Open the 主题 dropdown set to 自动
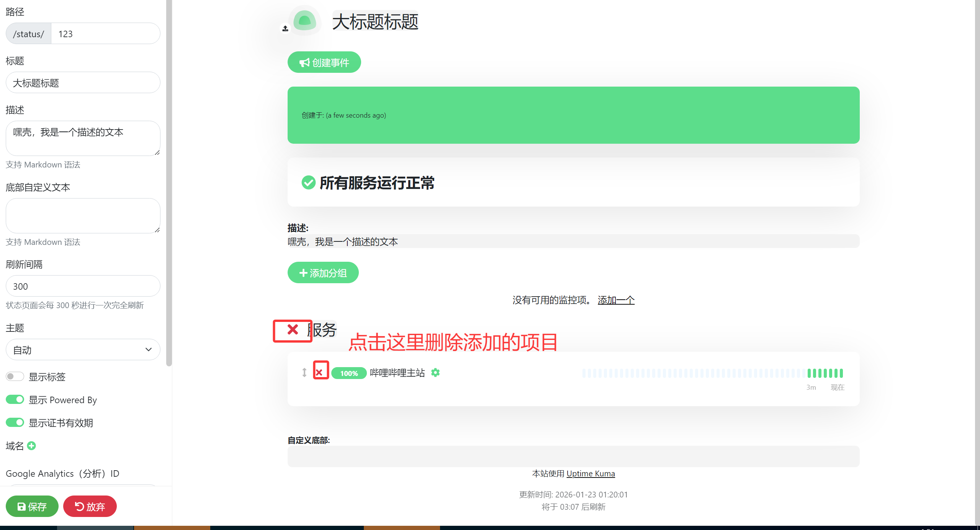 [x=83, y=350]
